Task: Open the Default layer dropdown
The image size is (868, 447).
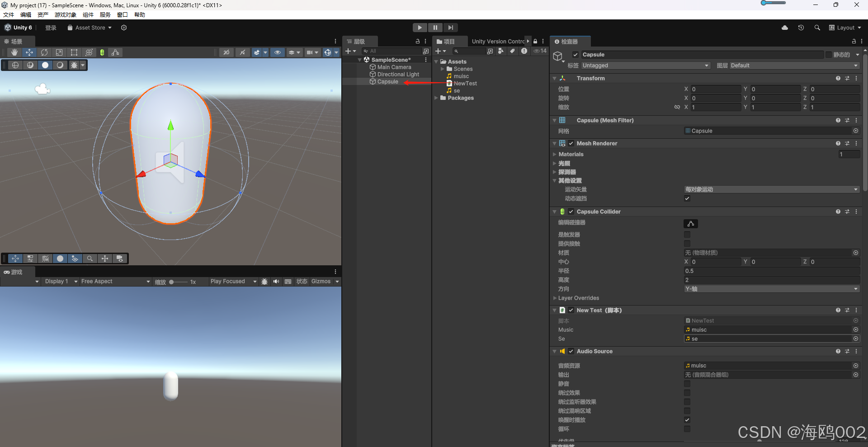Action: pos(794,66)
